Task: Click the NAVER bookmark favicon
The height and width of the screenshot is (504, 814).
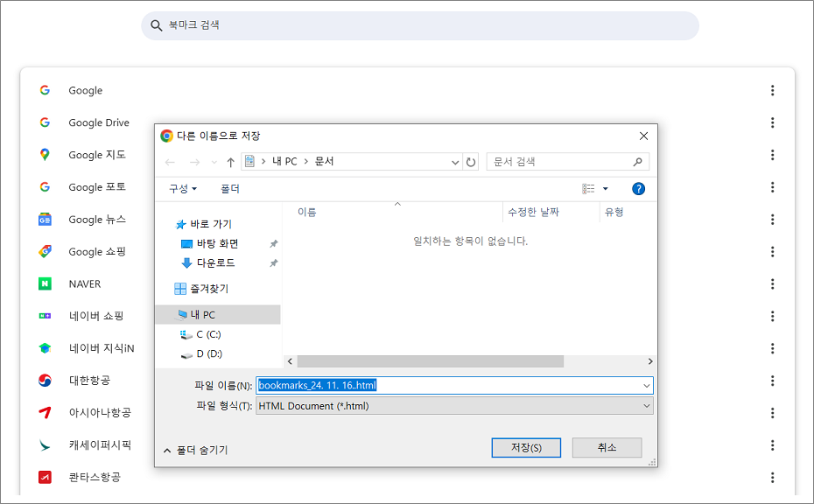Action: (x=45, y=283)
